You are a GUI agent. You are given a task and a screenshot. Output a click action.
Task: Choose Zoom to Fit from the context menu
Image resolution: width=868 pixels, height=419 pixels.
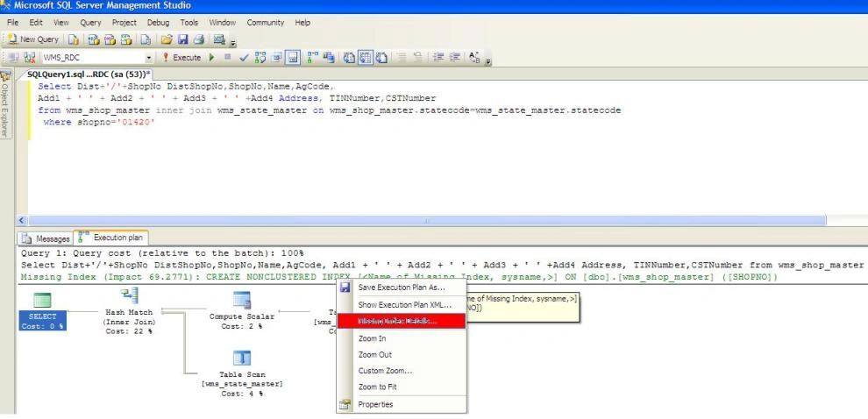[402, 387]
